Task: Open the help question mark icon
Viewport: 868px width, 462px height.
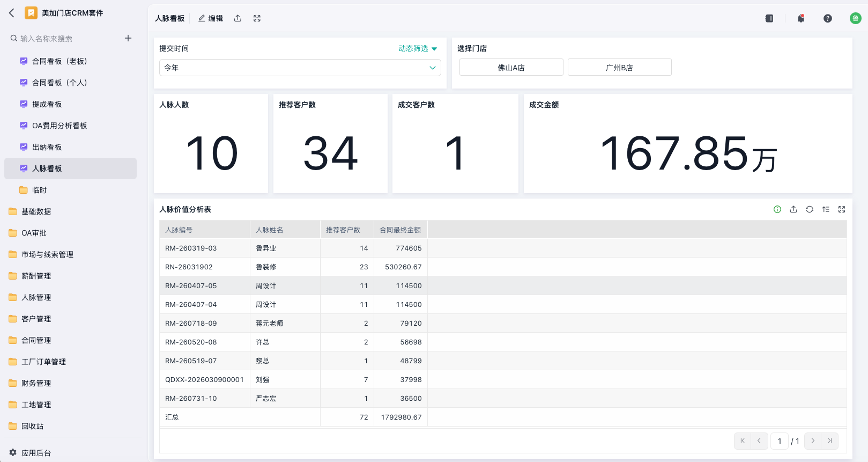Action: [x=828, y=18]
